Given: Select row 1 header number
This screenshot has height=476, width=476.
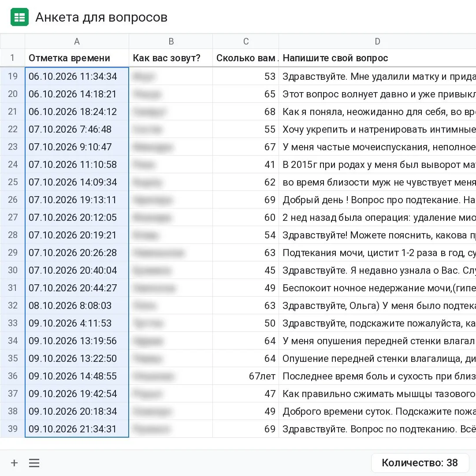Looking at the screenshot, I should (12, 58).
